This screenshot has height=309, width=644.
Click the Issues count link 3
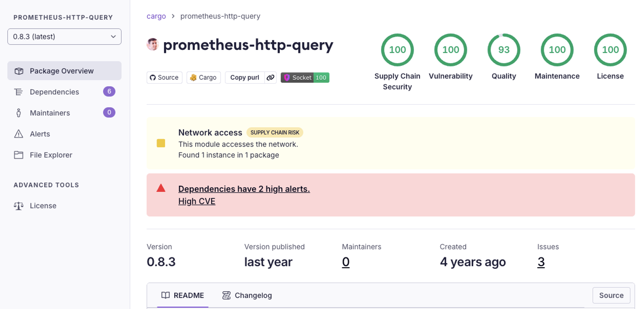(541, 262)
